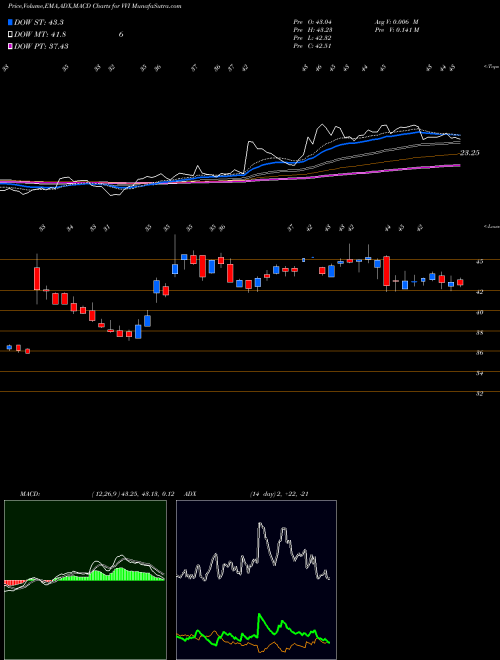The width and height of the screenshot is (500, 660).
Task: Click the last red candlestick on right
Action: pos(460,282)
